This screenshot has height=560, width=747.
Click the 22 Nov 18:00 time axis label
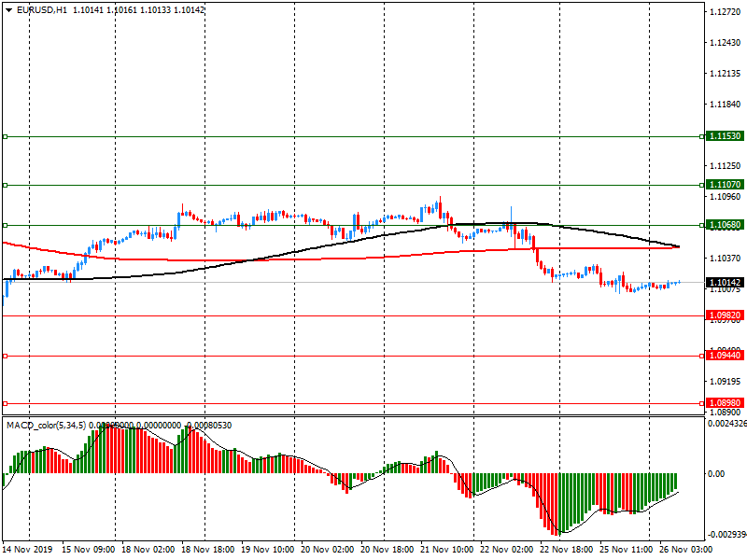tap(567, 549)
